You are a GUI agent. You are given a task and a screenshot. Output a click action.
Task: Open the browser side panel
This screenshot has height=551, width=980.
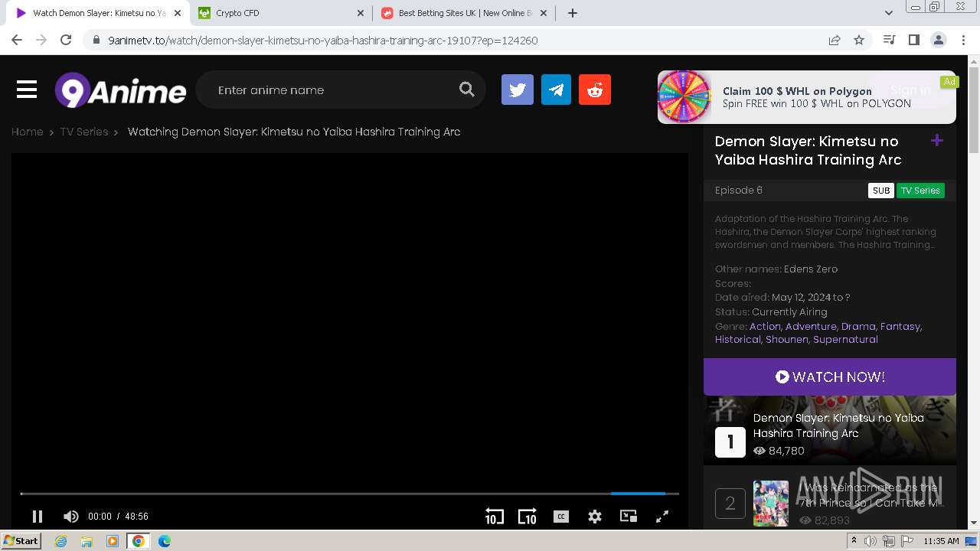913,40
